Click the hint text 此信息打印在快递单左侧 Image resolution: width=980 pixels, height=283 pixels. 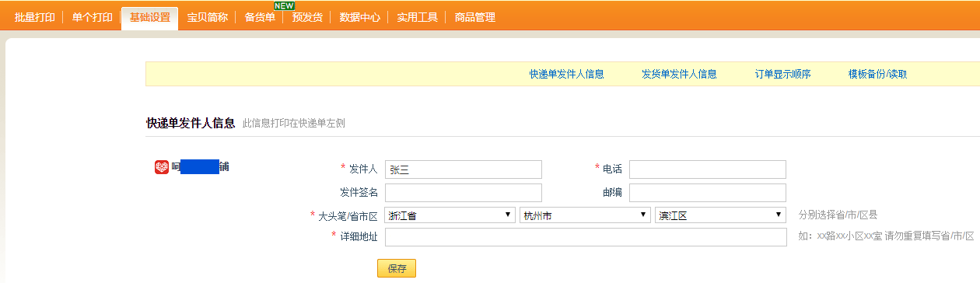[294, 123]
